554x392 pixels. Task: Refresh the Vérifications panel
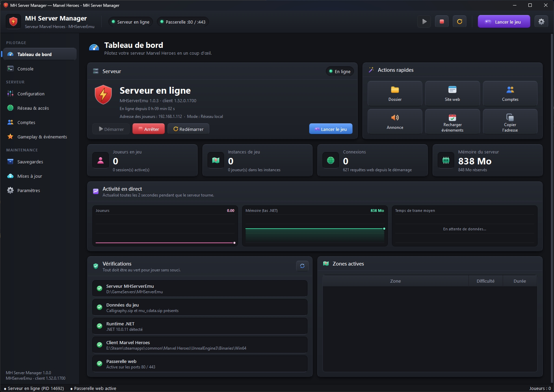click(302, 266)
